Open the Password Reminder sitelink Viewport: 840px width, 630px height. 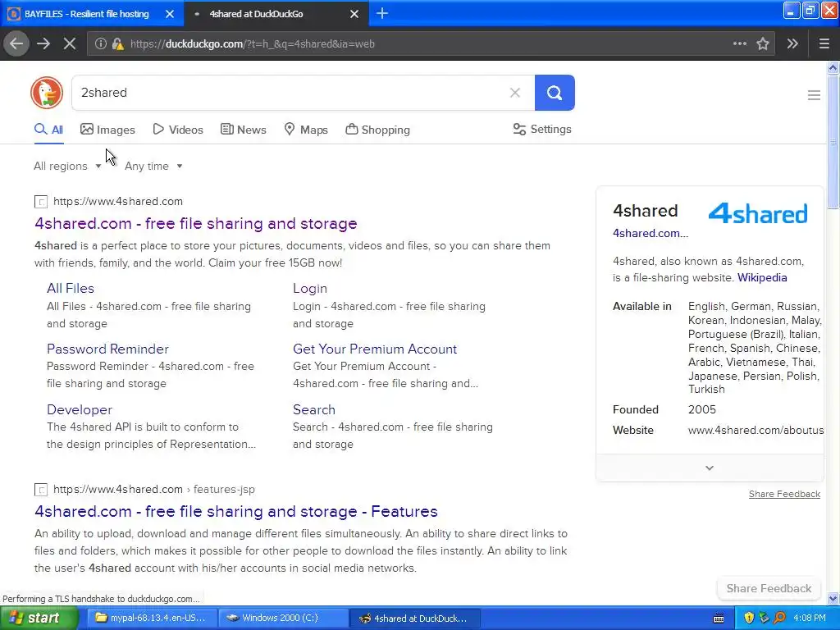[107, 349]
